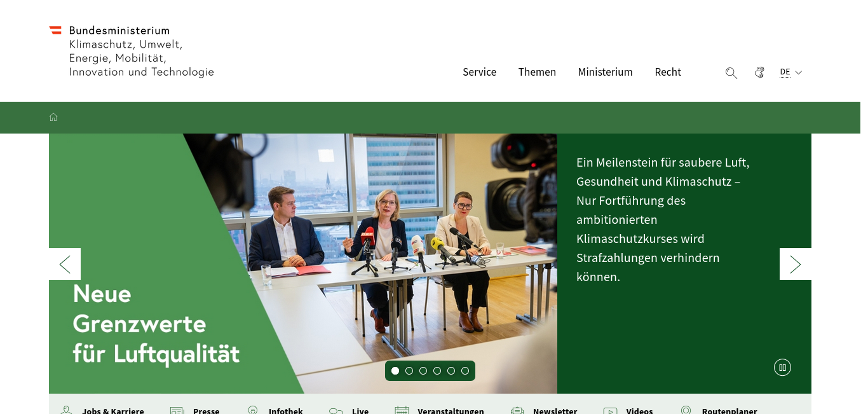Screen dimensions: 868x414
Task: Select the second carousel dot
Action: (x=409, y=371)
